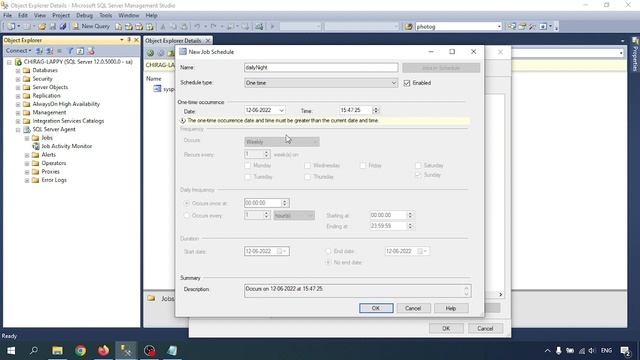640x360 pixels.
Task: Click the Jobs in Schedule button
Action: click(441, 68)
